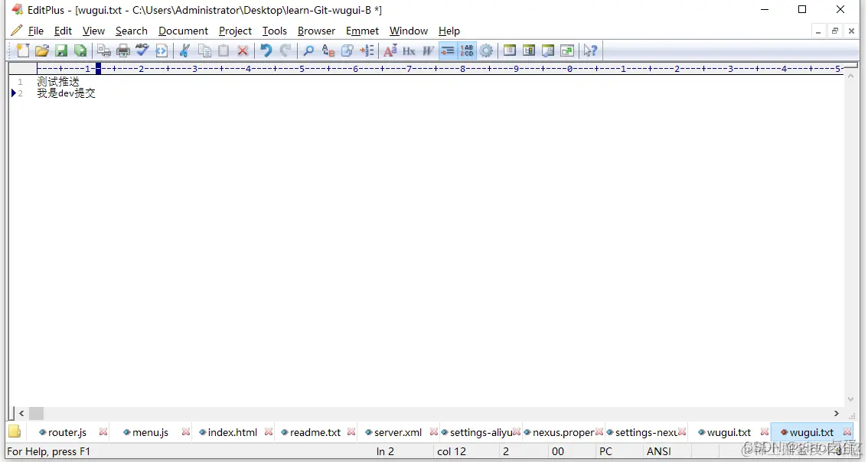Open the Help menu
The width and height of the screenshot is (868, 462).
(x=449, y=31)
